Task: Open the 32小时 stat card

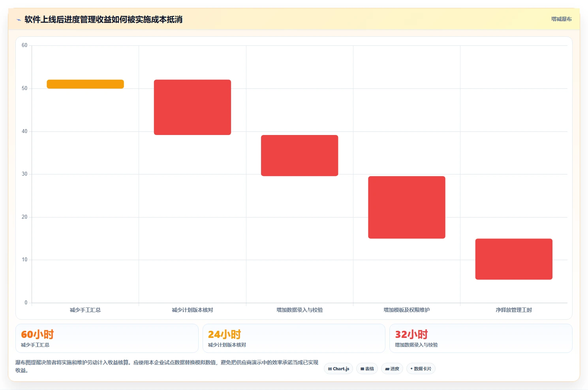Action: [481, 338]
